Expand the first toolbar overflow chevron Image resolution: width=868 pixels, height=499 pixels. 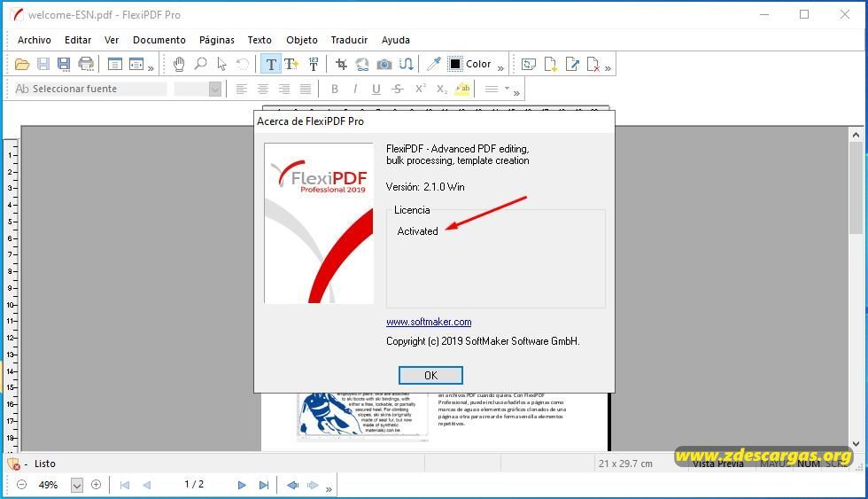[x=151, y=68]
